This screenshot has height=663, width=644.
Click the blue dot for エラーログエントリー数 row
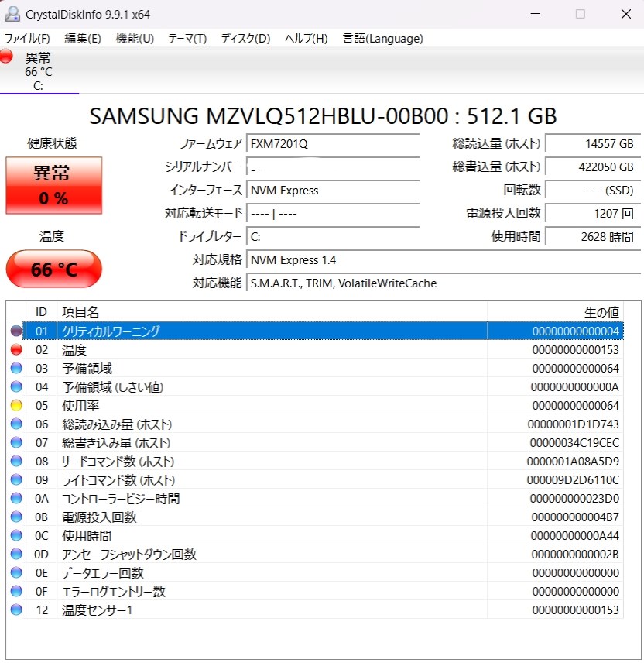[x=16, y=591]
